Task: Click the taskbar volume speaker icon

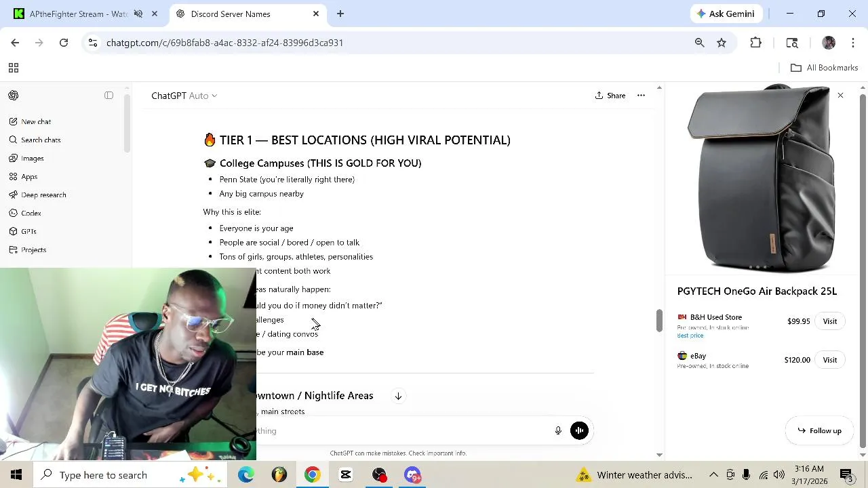Action: pyautogui.click(x=778, y=474)
